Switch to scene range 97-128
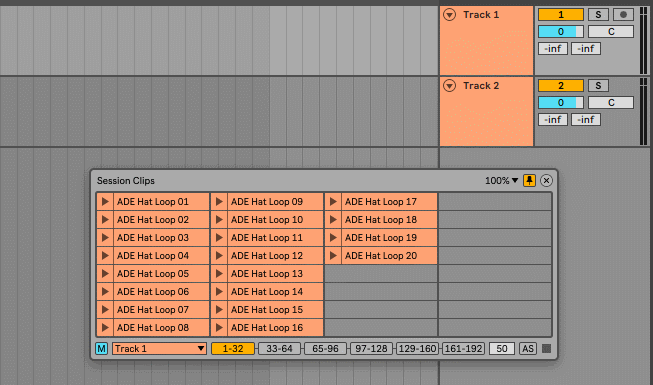Screen dimensions: 653x385 point(371,348)
